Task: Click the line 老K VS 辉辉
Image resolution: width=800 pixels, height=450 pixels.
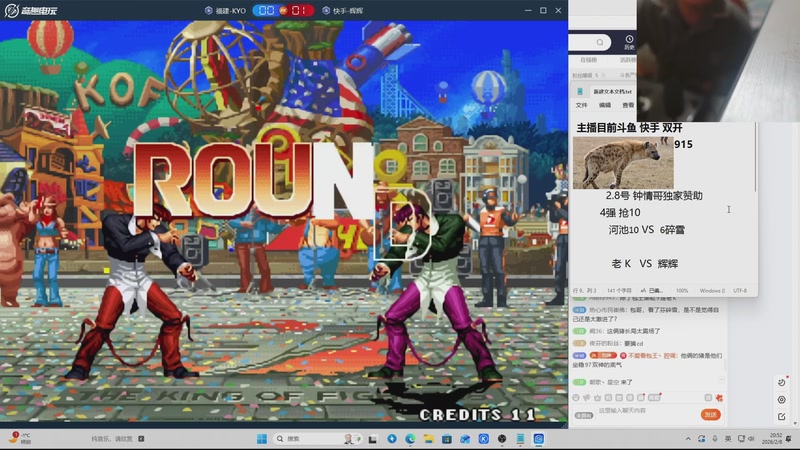Action: pyautogui.click(x=645, y=263)
